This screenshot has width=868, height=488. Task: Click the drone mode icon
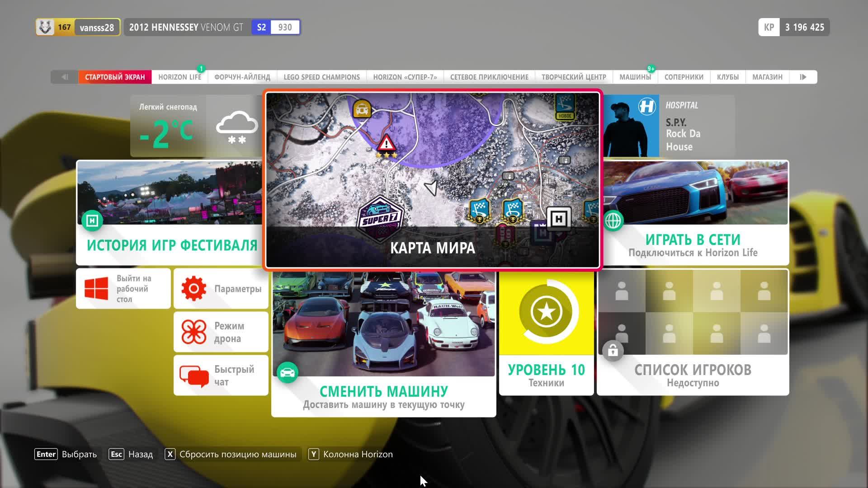point(194,332)
